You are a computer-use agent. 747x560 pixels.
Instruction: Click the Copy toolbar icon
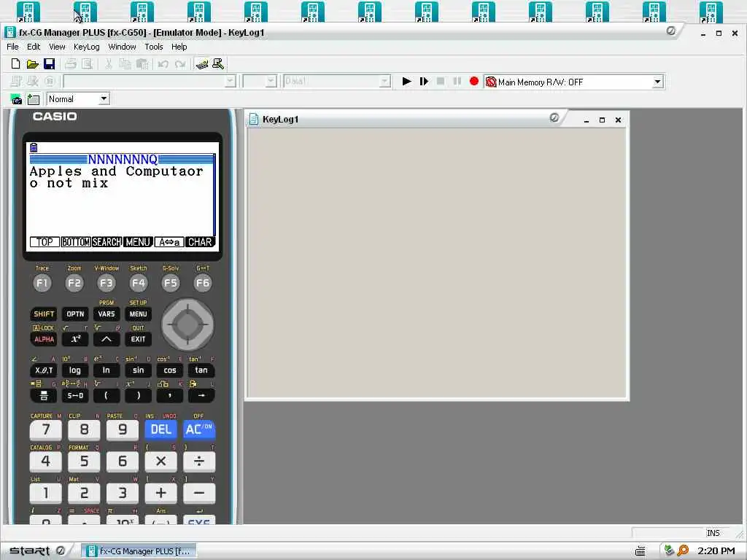pyautogui.click(x=125, y=64)
